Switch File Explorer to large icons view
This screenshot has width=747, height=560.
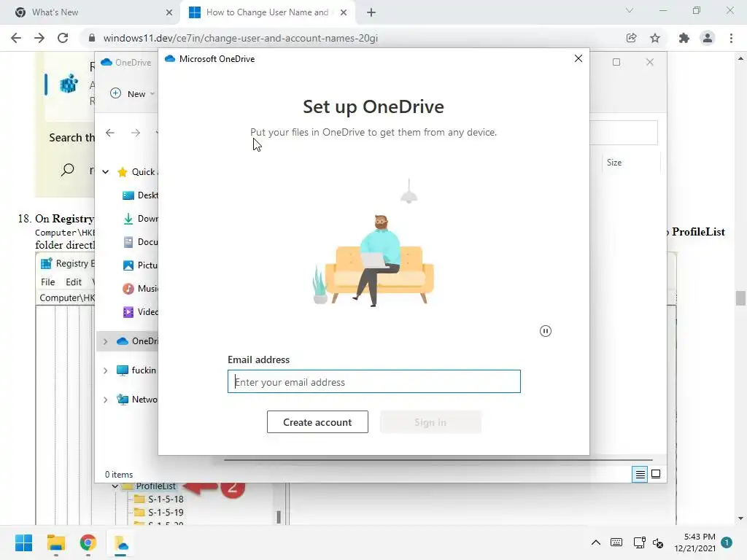(x=656, y=474)
